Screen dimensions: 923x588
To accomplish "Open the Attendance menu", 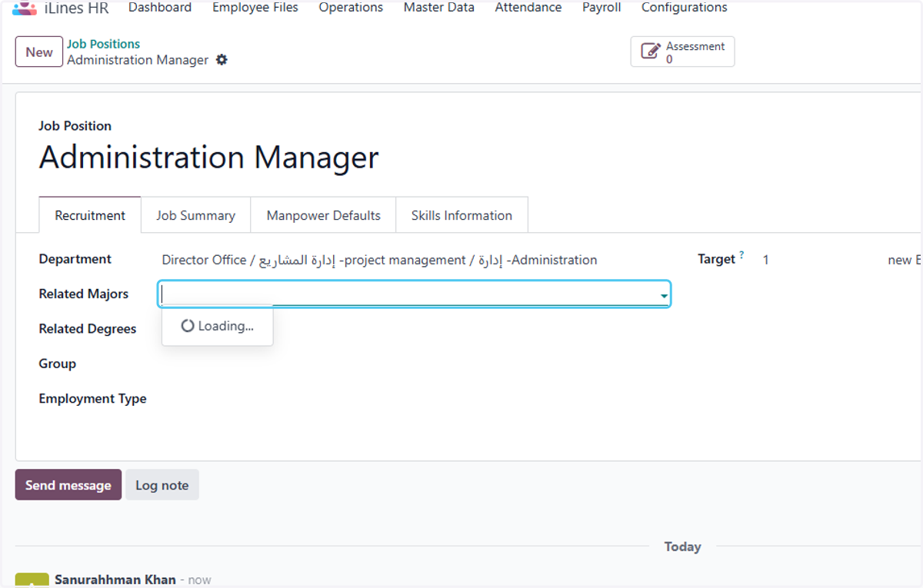I will [x=528, y=8].
